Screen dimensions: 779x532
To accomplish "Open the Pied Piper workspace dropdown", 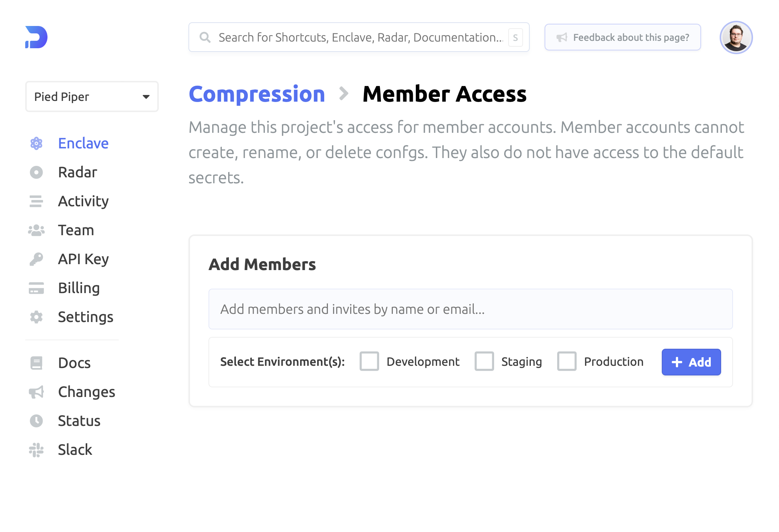I will pos(92,97).
